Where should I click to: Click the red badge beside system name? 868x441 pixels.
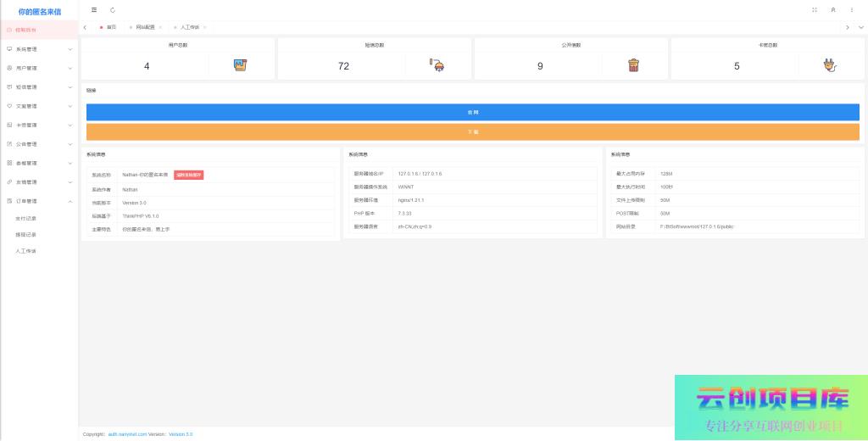188,175
